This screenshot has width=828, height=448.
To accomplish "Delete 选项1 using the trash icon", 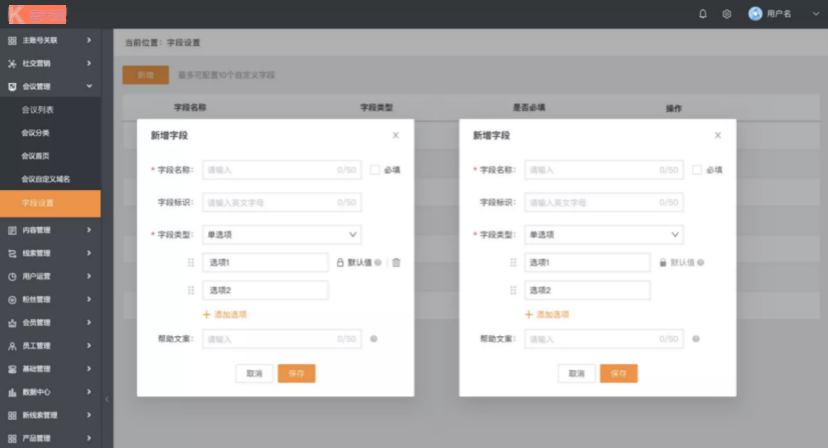I will [x=396, y=263].
